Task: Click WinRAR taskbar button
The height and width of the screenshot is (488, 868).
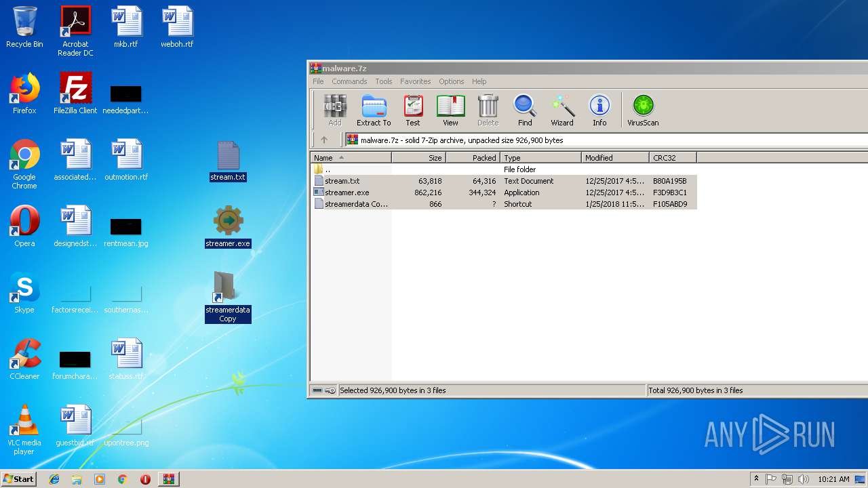Action: coord(168,479)
